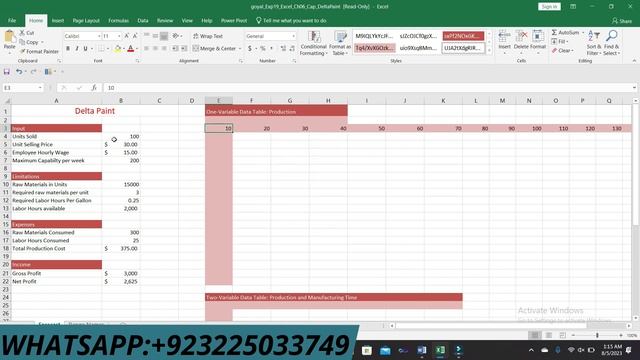Expand the cell styles gallery More arrow
This screenshot has width=640, height=360.
(x=489, y=50)
